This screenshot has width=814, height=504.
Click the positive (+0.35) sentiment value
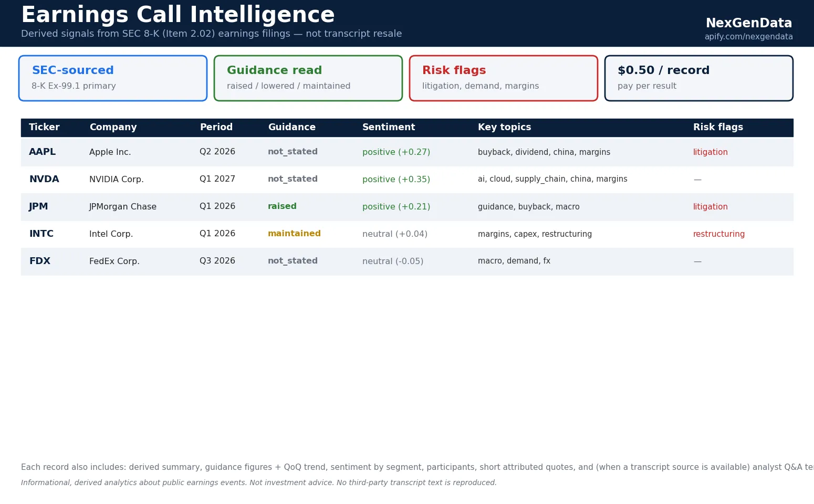point(396,179)
